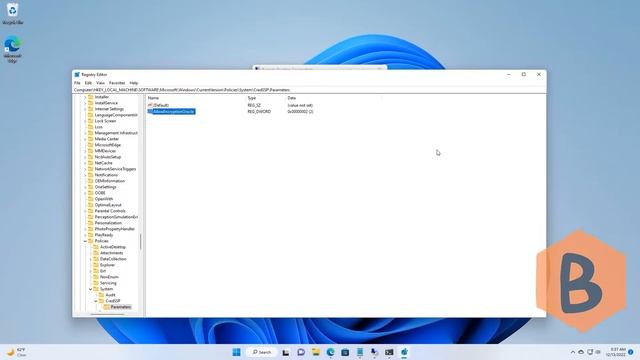Open the weather widget on taskbar
The image size is (640, 360).
click(x=17, y=352)
